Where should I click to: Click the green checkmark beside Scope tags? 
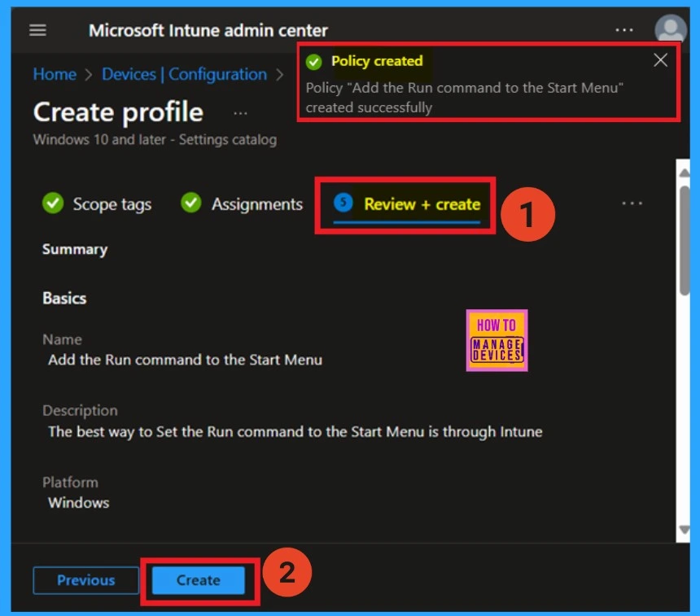coord(53,203)
